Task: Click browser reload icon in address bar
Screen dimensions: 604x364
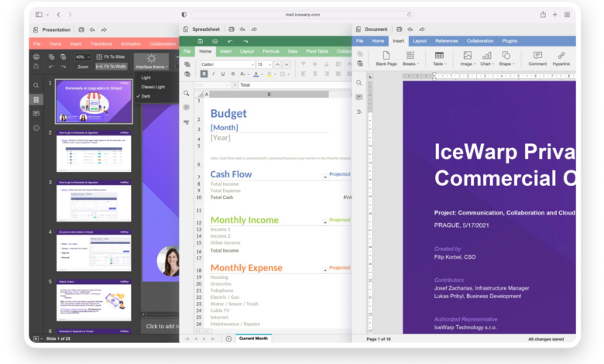Action: pos(409,15)
